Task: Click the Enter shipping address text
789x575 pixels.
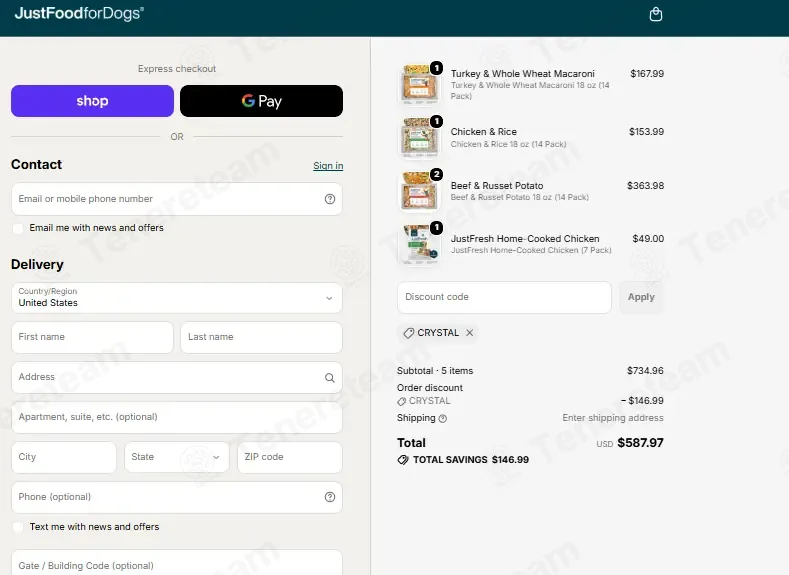Action: [613, 418]
